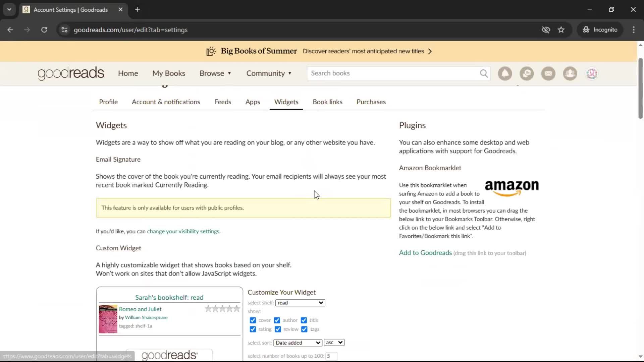The width and height of the screenshot is (644, 362).
Task: Click the Goodreads logo in header
Action: [71, 73]
